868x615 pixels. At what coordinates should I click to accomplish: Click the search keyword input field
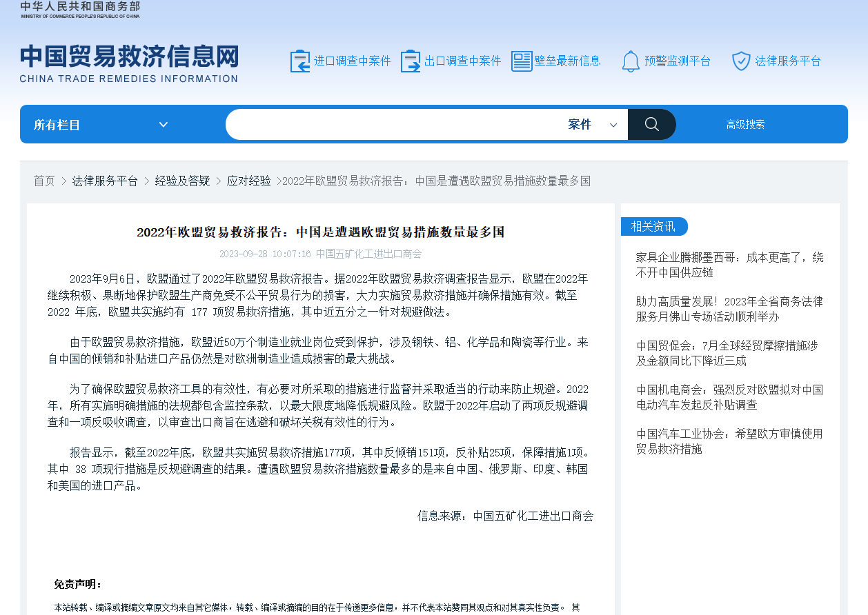pos(393,125)
